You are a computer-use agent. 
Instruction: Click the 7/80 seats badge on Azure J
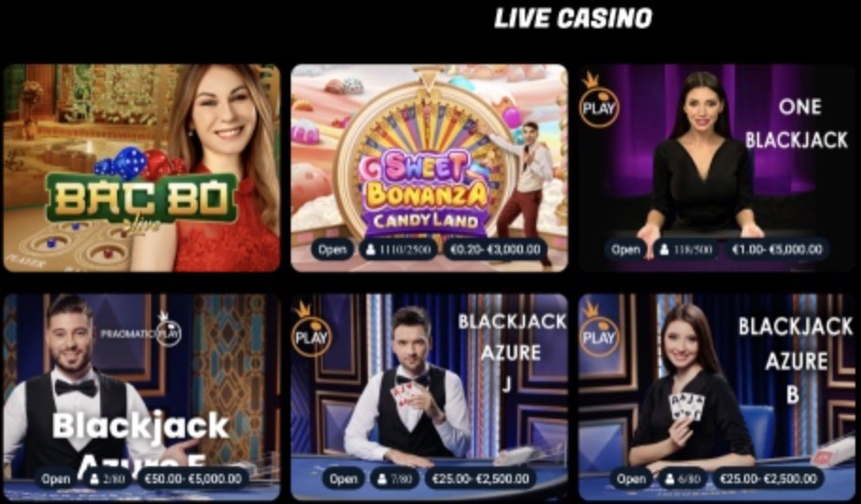[395, 479]
